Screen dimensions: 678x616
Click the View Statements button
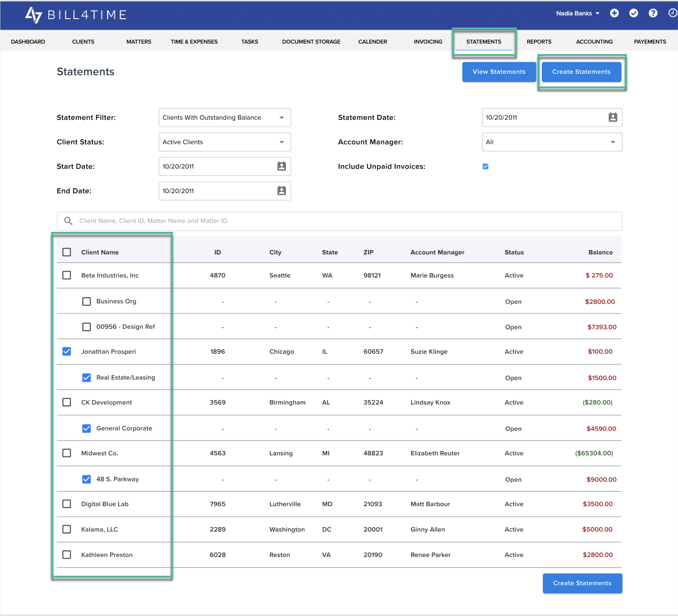499,72
